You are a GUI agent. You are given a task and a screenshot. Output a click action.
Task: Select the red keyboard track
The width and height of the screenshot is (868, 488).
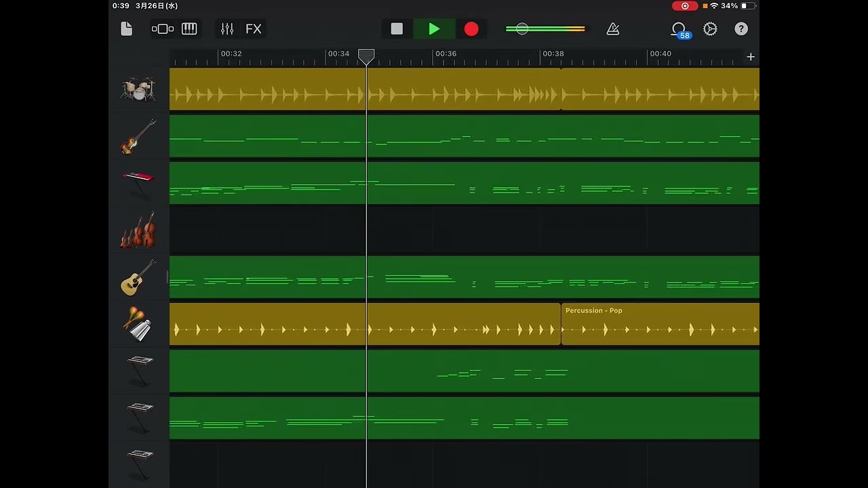[x=139, y=183]
